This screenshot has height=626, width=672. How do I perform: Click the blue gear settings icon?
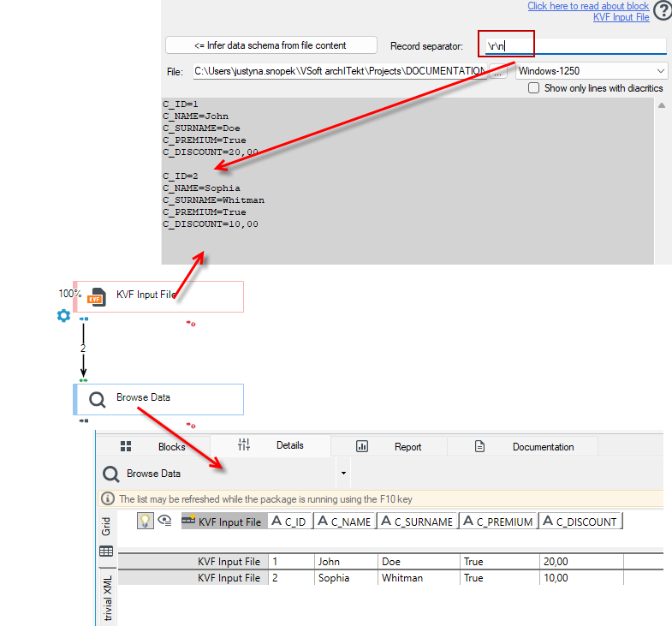pyautogui.click(x=63, y=316)
